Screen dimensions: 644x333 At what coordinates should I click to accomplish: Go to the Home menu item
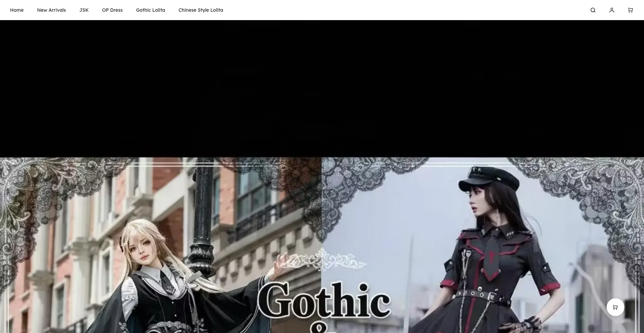click(x=17, y=10)
